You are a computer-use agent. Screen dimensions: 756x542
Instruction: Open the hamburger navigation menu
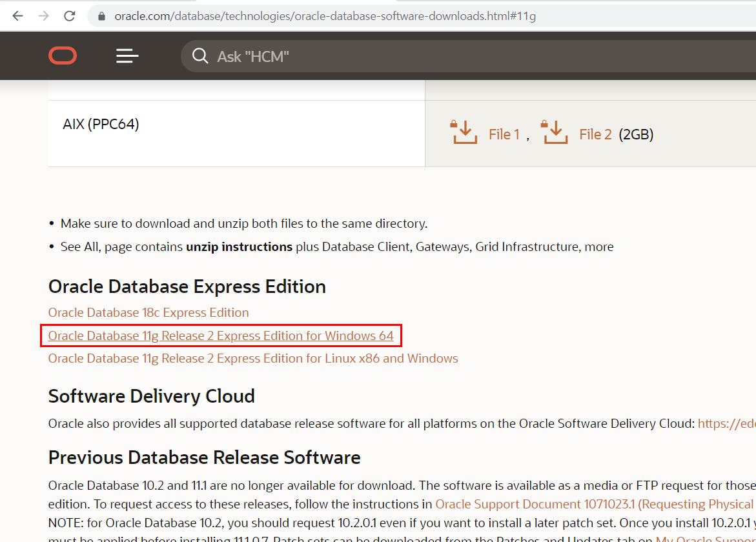127,56
